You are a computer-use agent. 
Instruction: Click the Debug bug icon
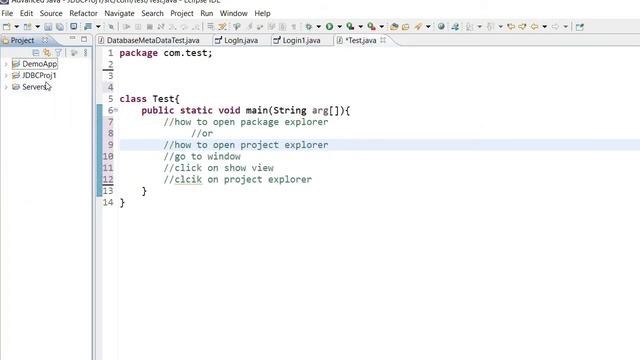click(309, 27)
